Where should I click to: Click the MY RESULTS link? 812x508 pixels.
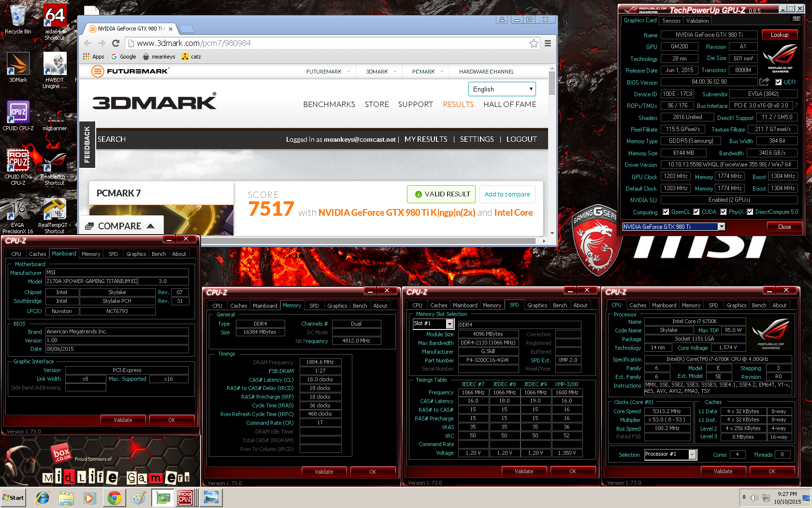pyautogui.click(x=426, y=139)
